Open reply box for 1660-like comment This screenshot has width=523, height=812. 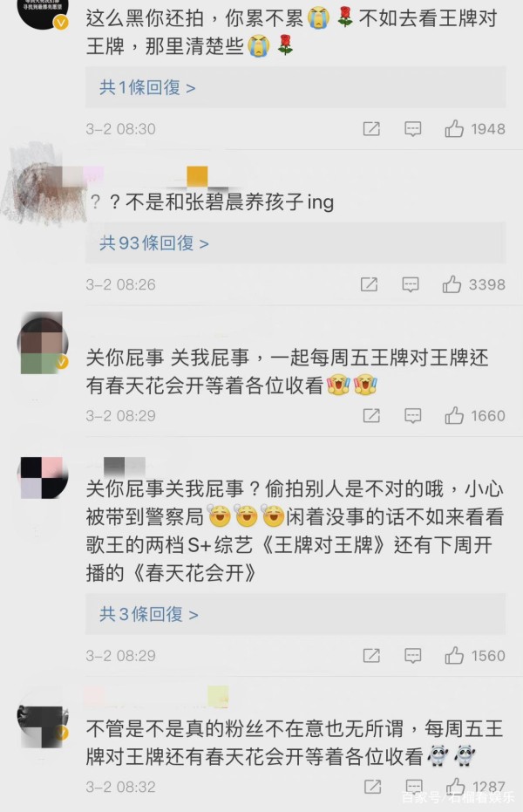pos(412,415)
